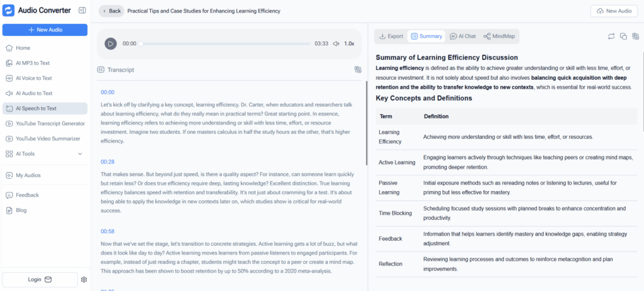The width and height of the screenshot is (644, 291).
Task: Click the translate icon above the summary
Action: click(635, 36)
